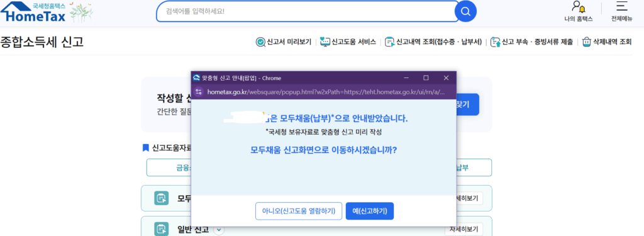Screen dimensions: 644x236
Task: Maximize the 맞춤형 신고 안내 popup window
Action: click(x=426, y=77)
